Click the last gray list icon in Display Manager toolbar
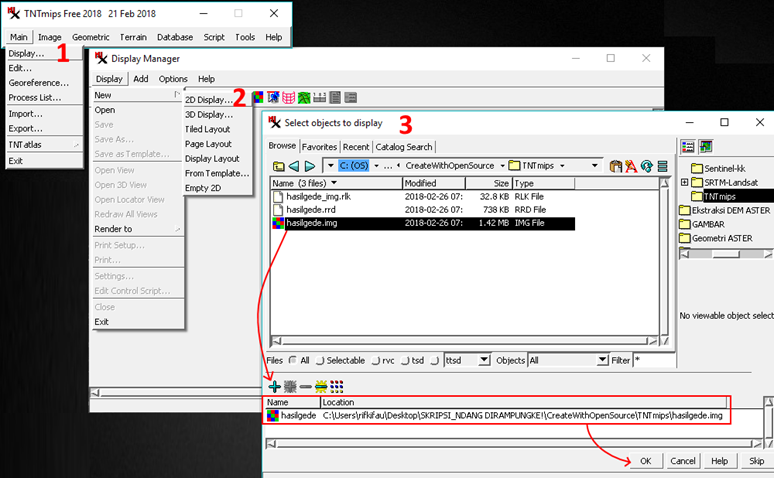 coord(350,97)
